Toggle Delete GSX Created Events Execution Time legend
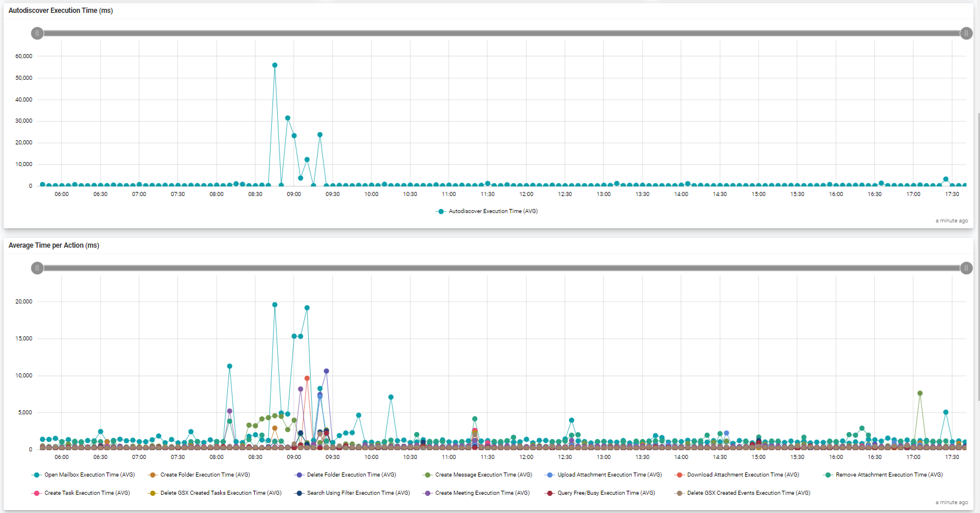The image size is (980, 513). point(742,493)
